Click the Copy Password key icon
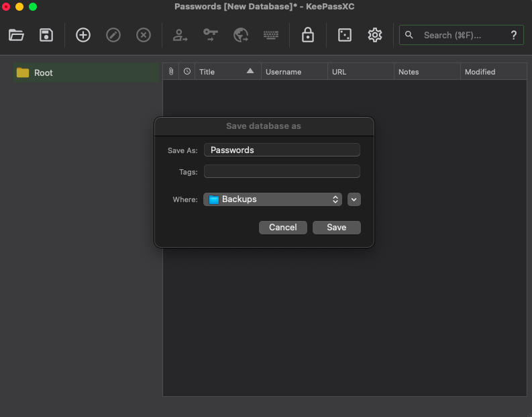The image size is (532, 417). (x=211, y=35)
